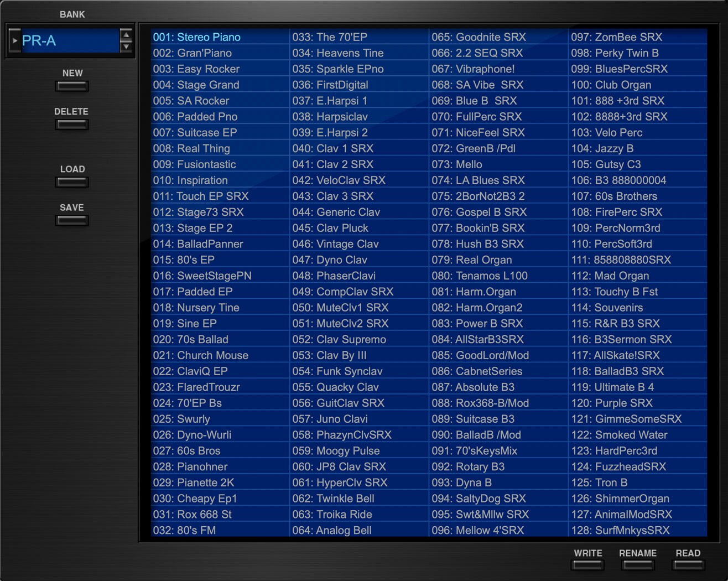Select patch 021: Church Mouse

point(201,355)
